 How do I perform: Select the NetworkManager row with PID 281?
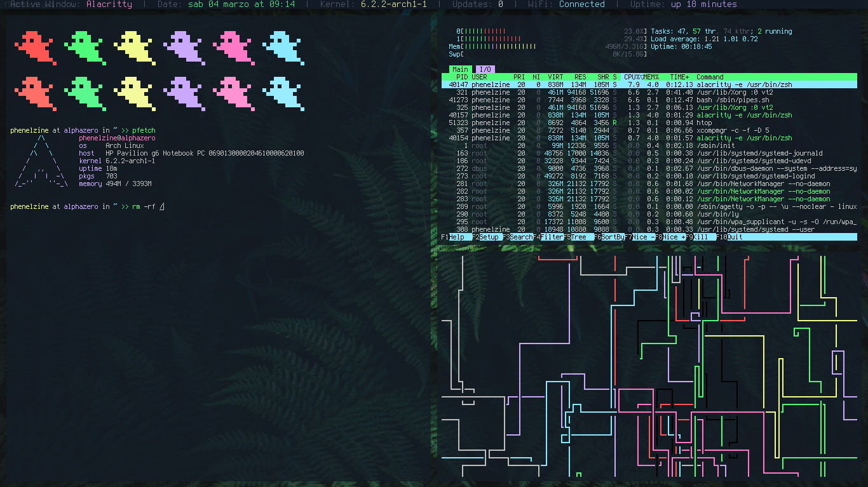[649, 183]
